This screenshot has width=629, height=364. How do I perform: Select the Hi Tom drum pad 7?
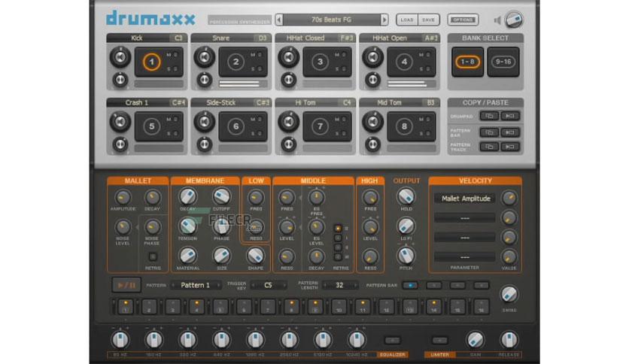[x=320, y=126]
